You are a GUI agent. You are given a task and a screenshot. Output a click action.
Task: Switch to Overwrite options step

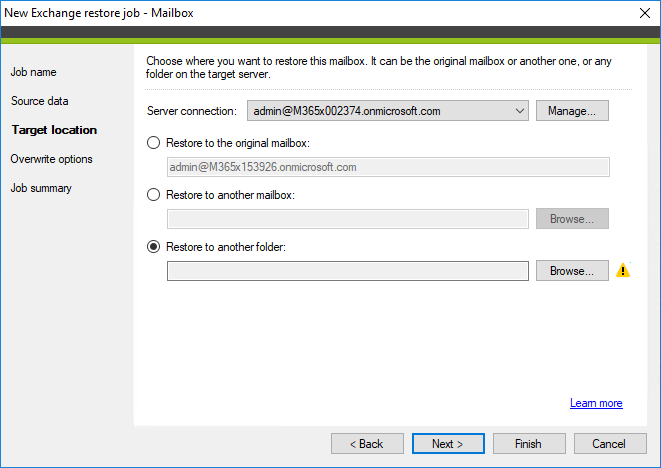(51, 159)
